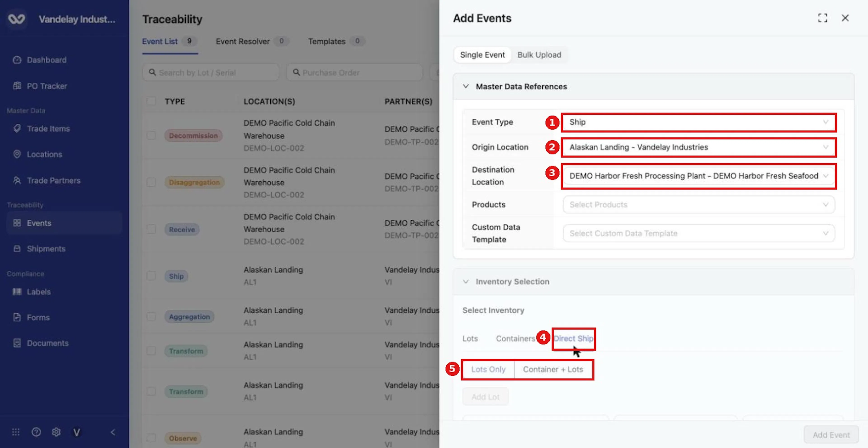
Task: Click the Add Event button
Action: (x=831, y=435)
